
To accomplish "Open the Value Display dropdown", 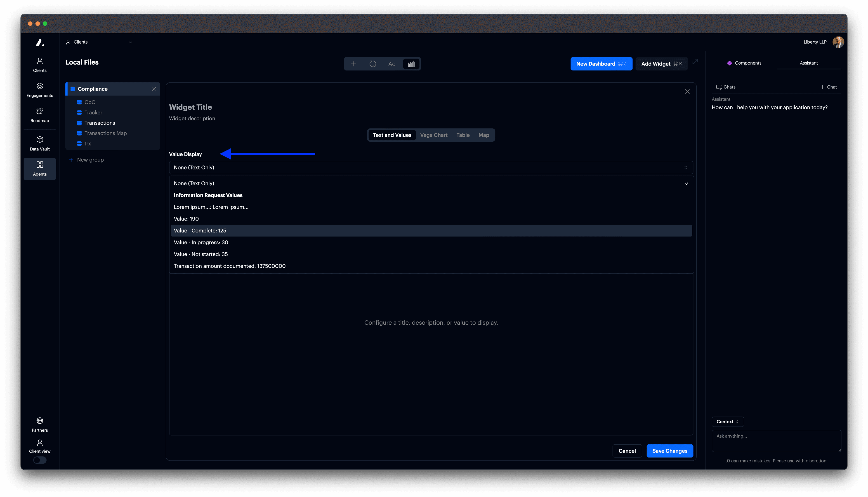I will coord(430,167).
